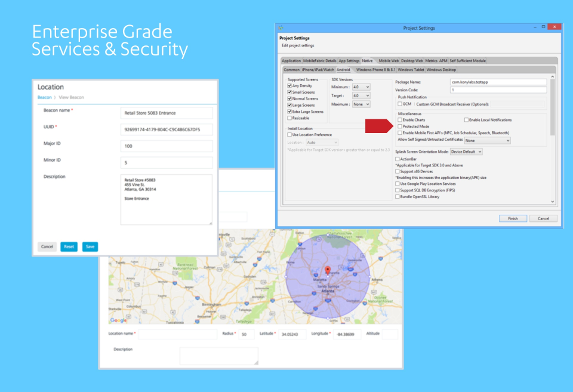Enable the Protected Mode checkbox
Viewport: 573px width, 392px height.
click(401, 126)
